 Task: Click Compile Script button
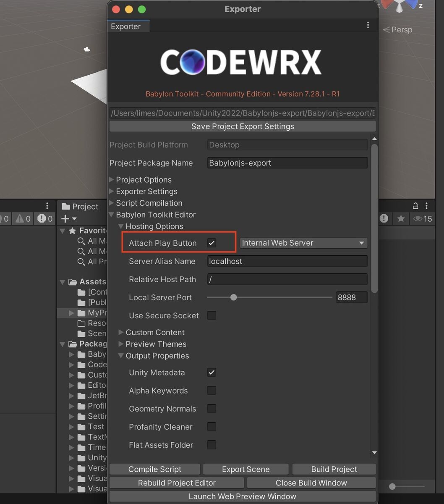(x=155, y=469)
